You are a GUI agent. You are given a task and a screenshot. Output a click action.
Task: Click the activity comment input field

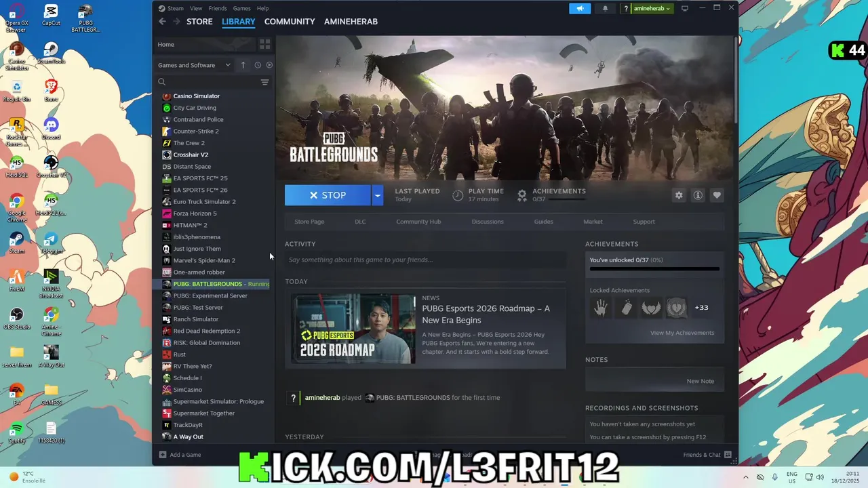[425, 260]
